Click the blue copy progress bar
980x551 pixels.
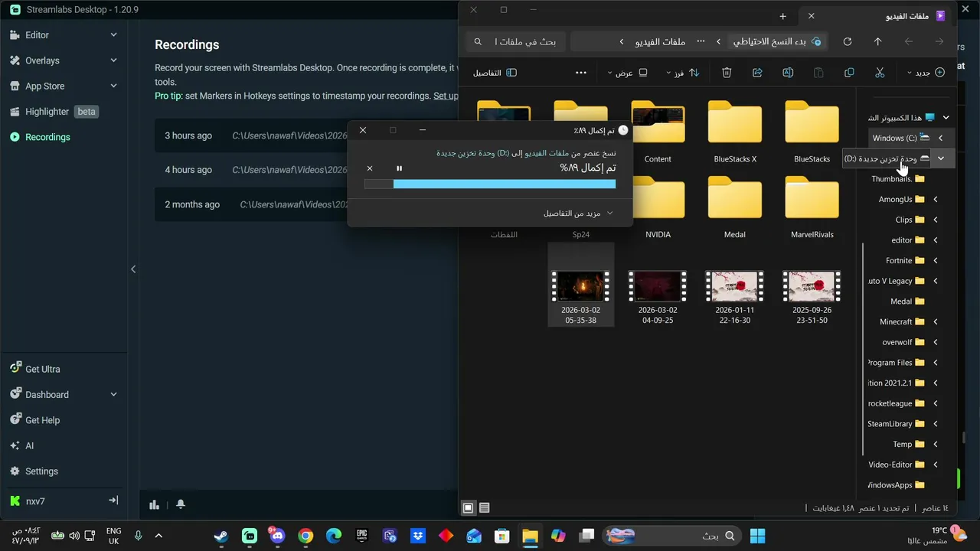coord(505,184)
